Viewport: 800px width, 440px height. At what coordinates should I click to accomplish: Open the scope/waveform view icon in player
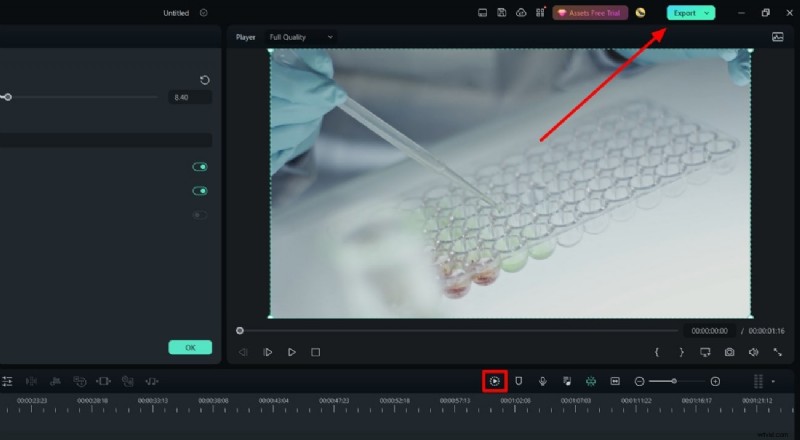tap(778, 37)
